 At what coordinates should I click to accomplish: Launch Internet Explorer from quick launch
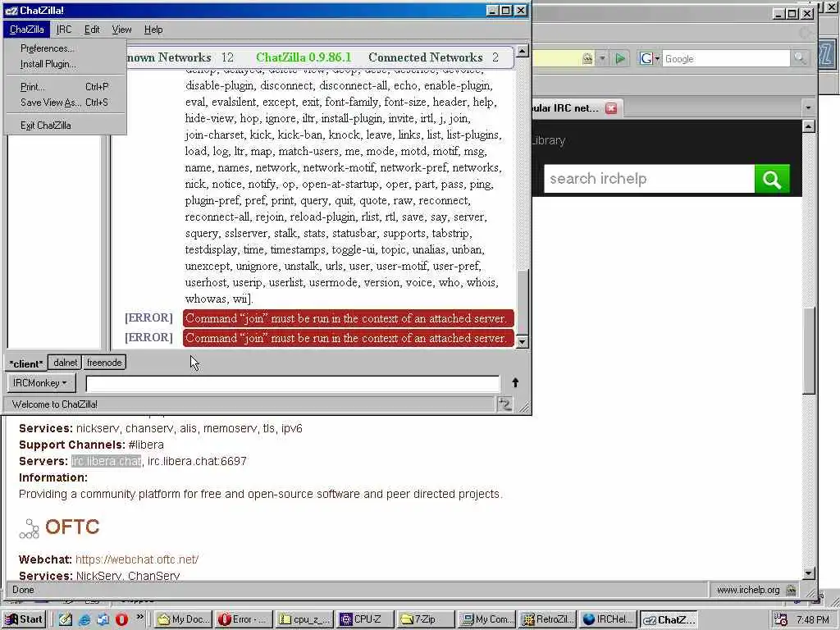tap(84, 619)
